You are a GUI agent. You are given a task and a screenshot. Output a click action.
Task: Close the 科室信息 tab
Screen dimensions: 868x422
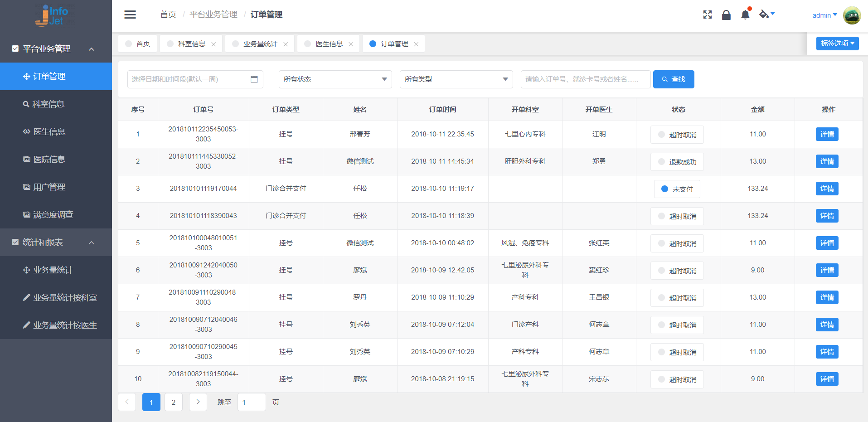[x=213, y=44]
